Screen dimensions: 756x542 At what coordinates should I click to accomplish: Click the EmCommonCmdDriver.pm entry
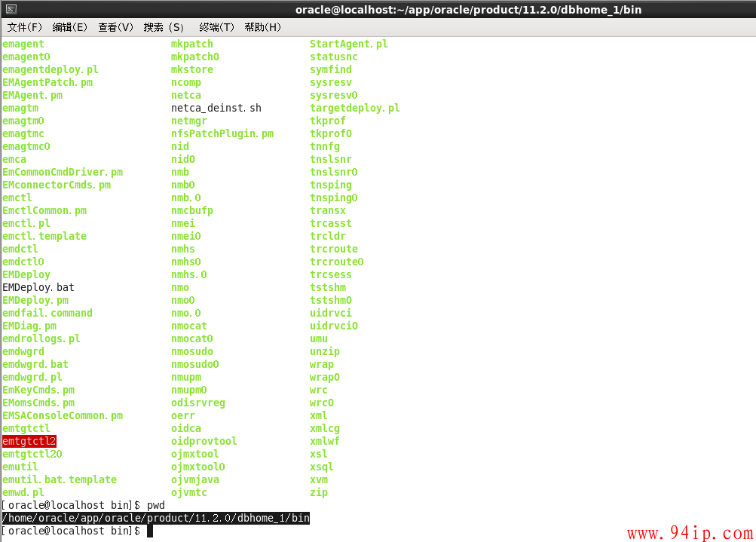[x=63, y=172]
